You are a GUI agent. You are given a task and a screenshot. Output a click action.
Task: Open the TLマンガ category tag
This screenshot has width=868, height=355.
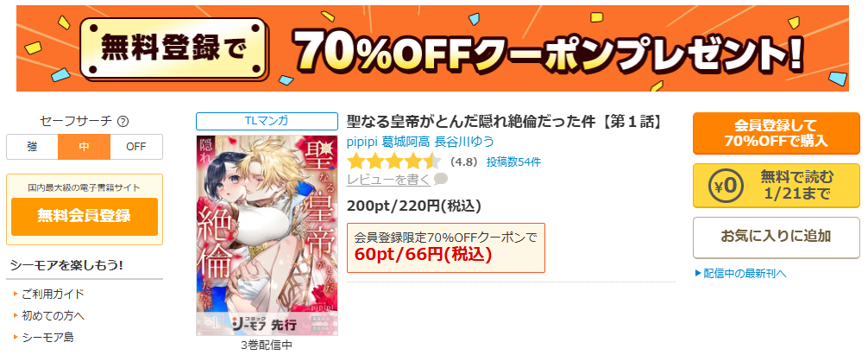[x=267, y=121]
